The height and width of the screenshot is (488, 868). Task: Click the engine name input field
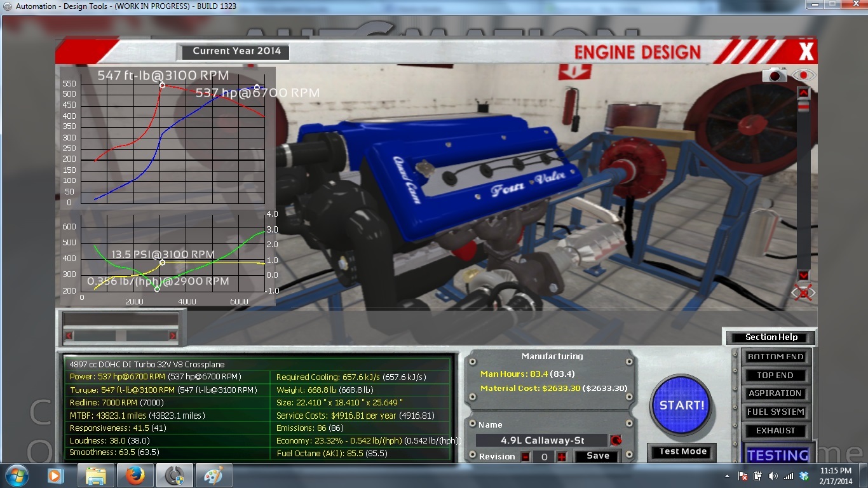tap(543, 440)
